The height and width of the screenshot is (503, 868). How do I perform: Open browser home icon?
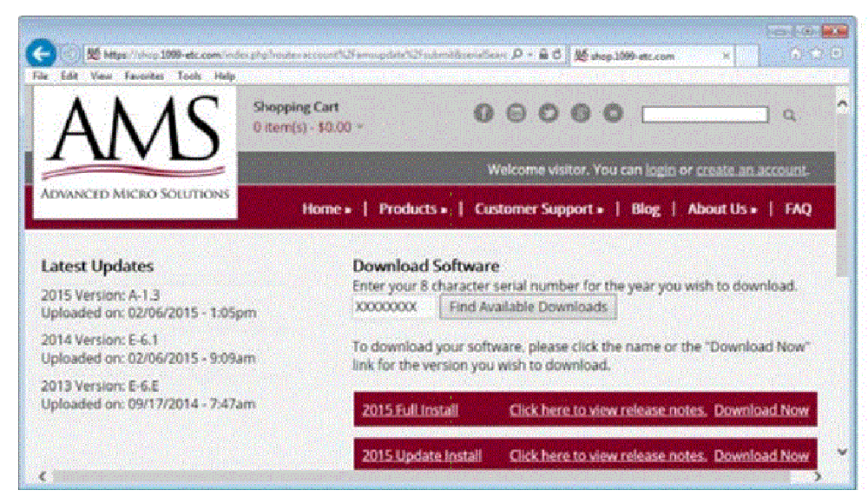[795, 54]
